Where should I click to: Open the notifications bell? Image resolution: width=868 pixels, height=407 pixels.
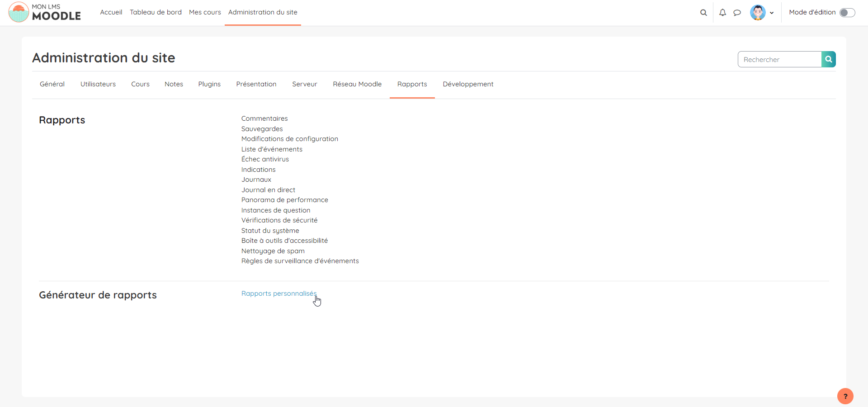pyautogui.click(x=722, y=13)
